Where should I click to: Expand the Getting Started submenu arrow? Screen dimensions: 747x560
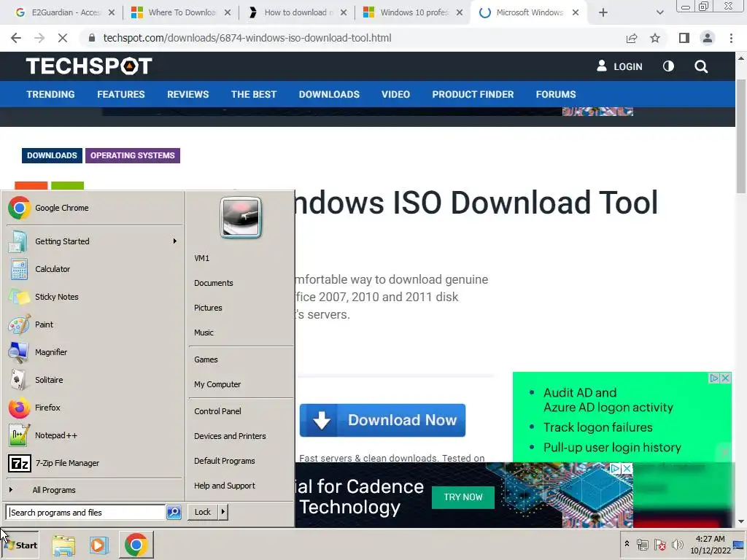point(175,241)
